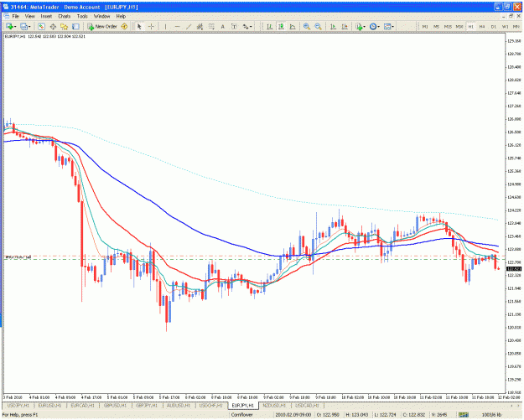Switch to the NZDUSD,H1 chart tab
This screenshot has height=420, width=524.
pyautogui.click(x=274, y=405)
